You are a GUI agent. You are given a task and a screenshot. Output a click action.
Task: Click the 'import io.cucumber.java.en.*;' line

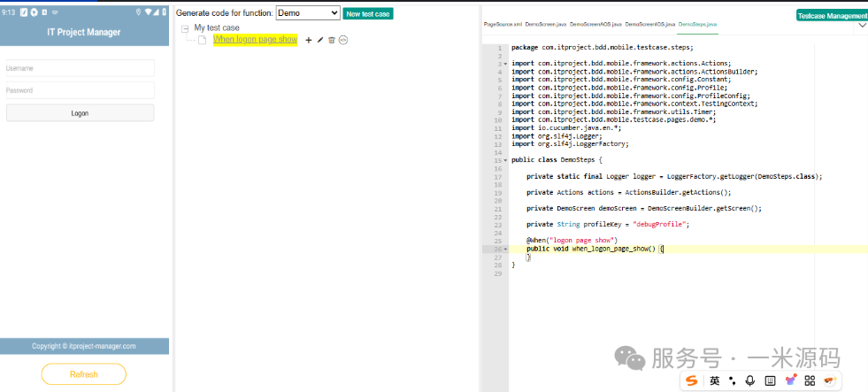coord(566,128)
